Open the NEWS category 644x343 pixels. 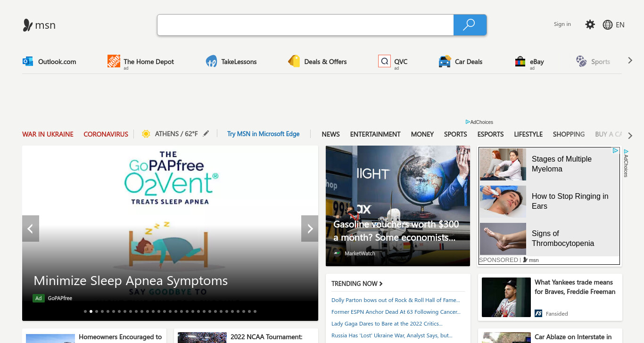coord(331,134)
